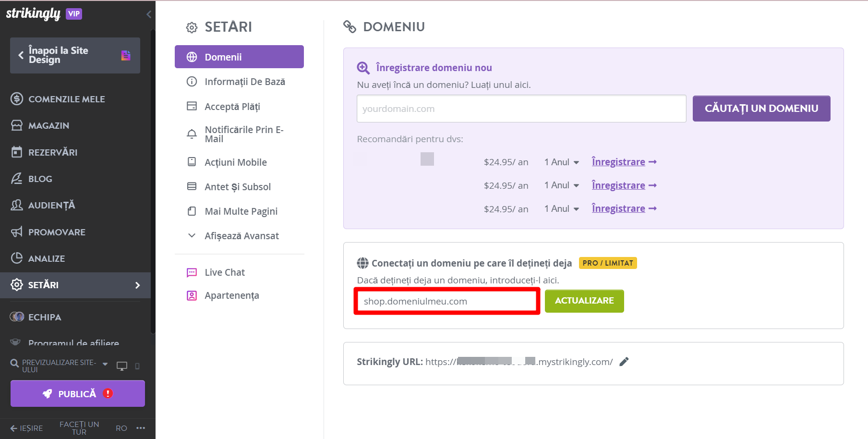Switch to desktop preview icon
The height and width of the screenshot is (439, 868).
(122, 366)
